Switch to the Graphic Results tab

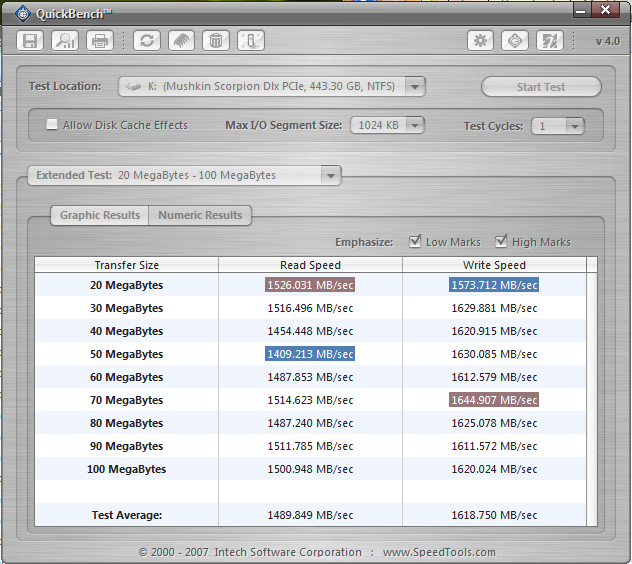[x=99, y=215]
